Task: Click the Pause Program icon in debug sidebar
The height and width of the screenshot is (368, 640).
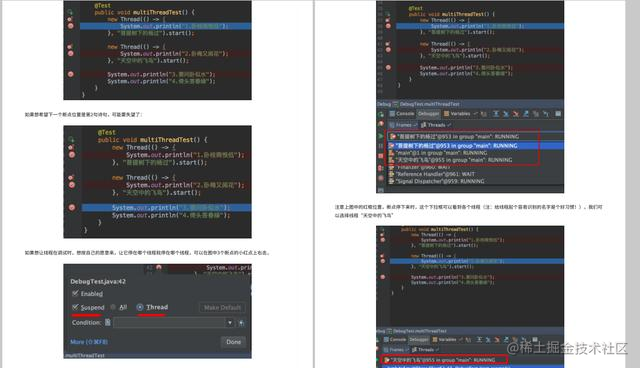Action: click(x=380, y=146)
